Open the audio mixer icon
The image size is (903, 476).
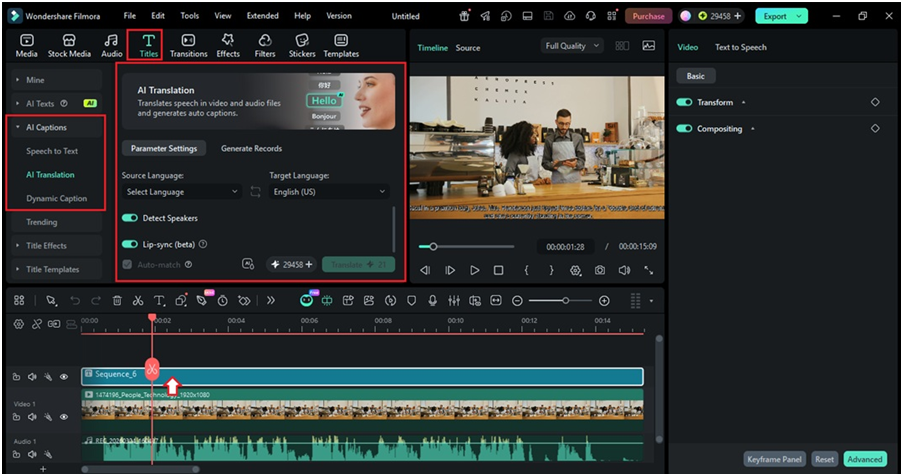(454, 300)
